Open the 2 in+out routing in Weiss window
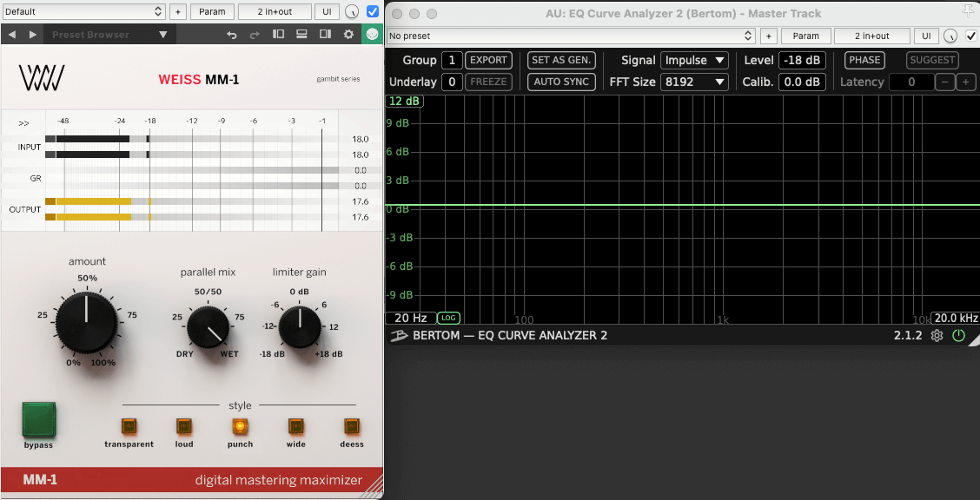Image resolution: width=980 pixels, height=500 pixels. 275,11
